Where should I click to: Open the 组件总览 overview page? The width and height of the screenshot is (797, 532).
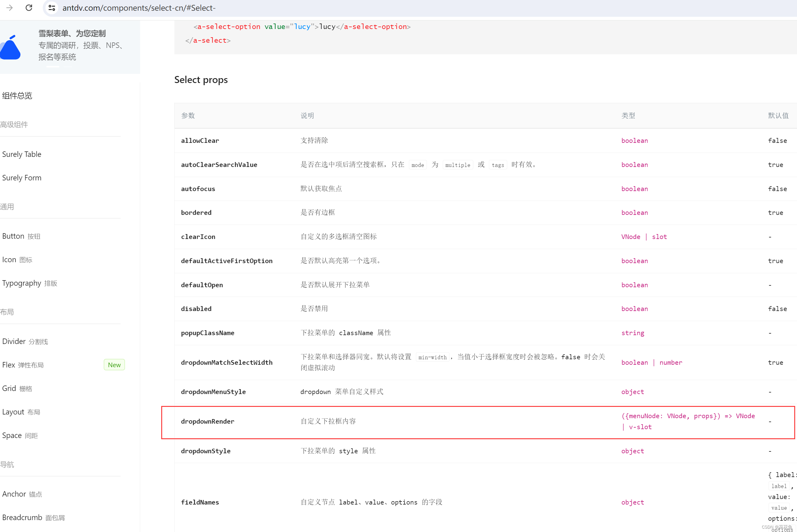(17, 96)
